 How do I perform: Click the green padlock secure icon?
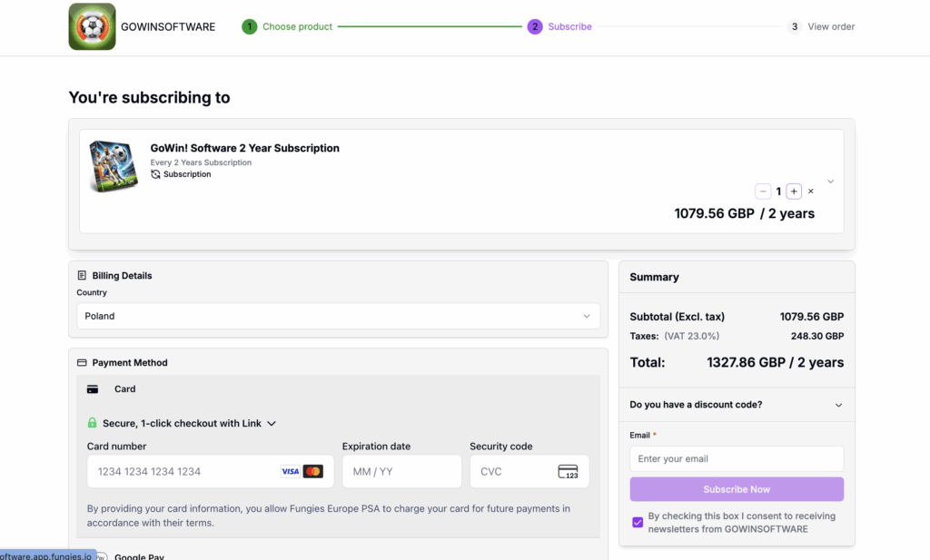pyautogui.click(x=92, y=423)
